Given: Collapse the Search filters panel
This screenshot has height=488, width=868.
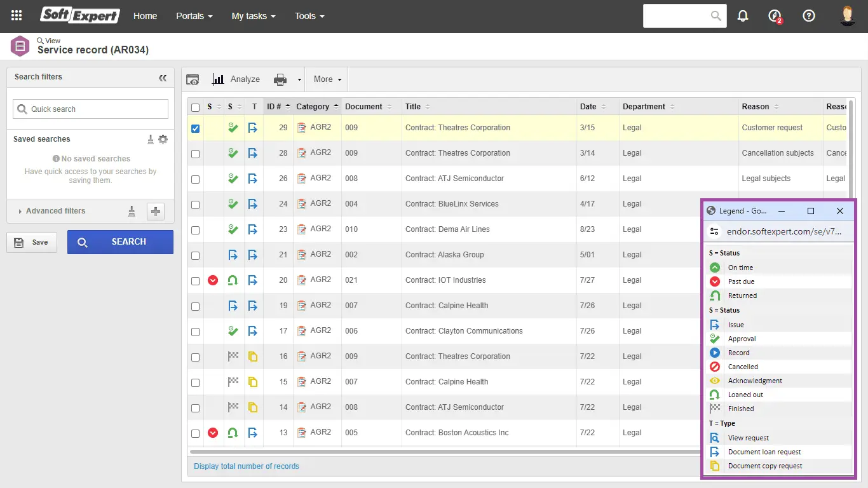Looking at the screenshot, I should [163, 78].
